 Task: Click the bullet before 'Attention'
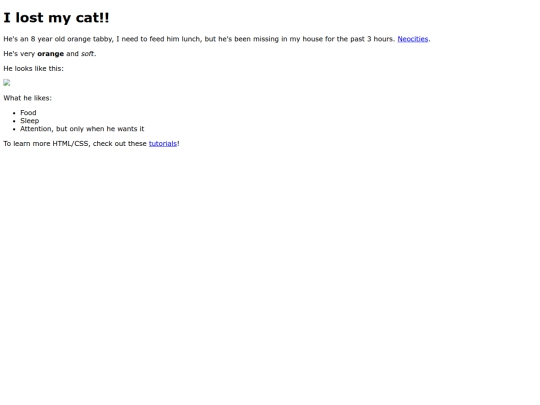14,129
